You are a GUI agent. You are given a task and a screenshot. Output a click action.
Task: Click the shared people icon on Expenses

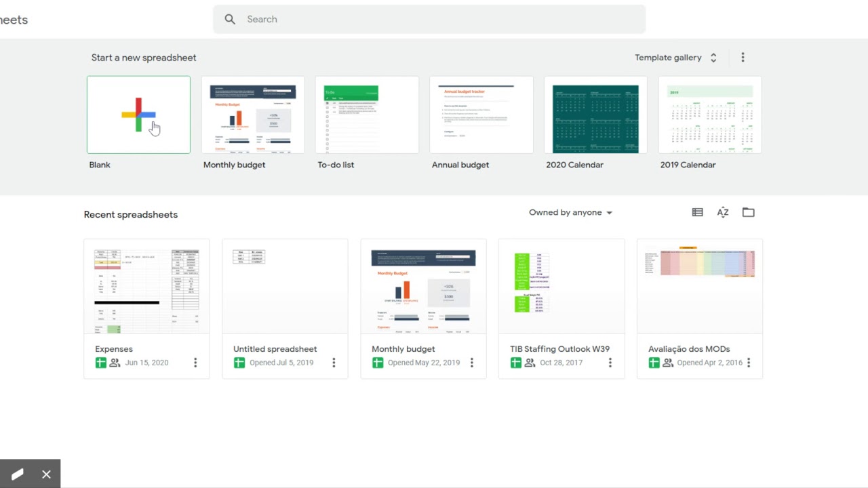(115, 363)
